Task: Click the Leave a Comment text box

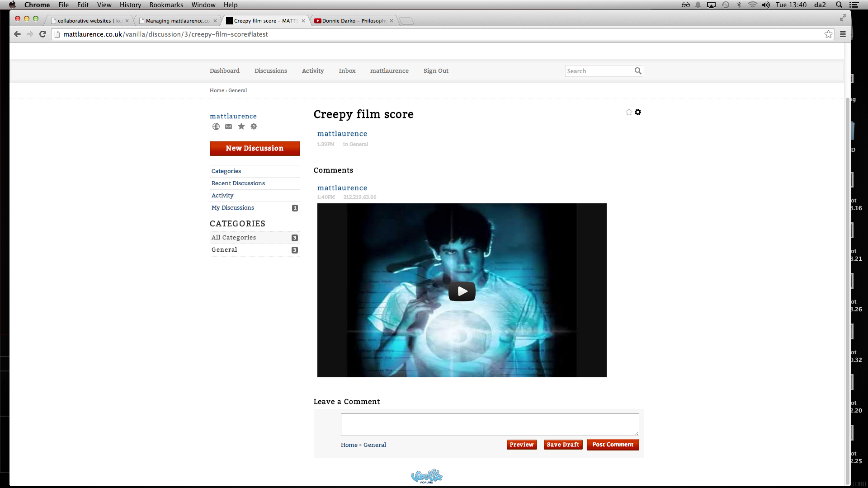Action: [x=490, y=425]
